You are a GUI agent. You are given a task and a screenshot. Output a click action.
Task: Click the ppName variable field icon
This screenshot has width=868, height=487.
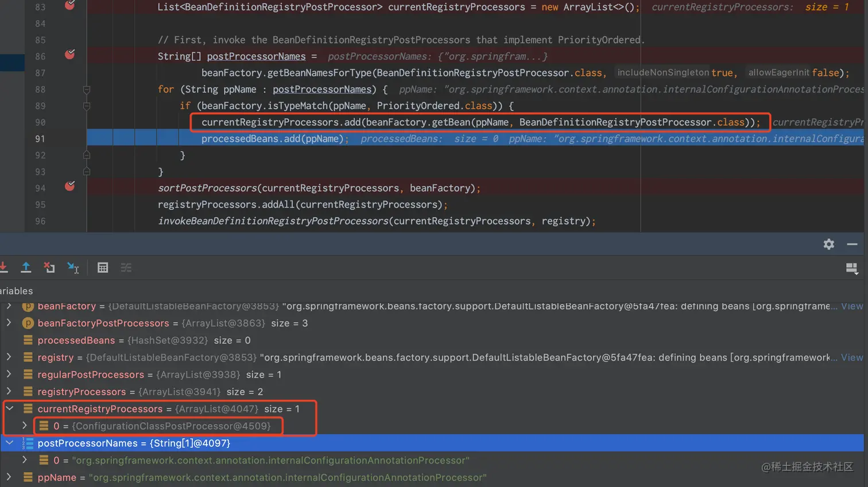coord(28,477)
